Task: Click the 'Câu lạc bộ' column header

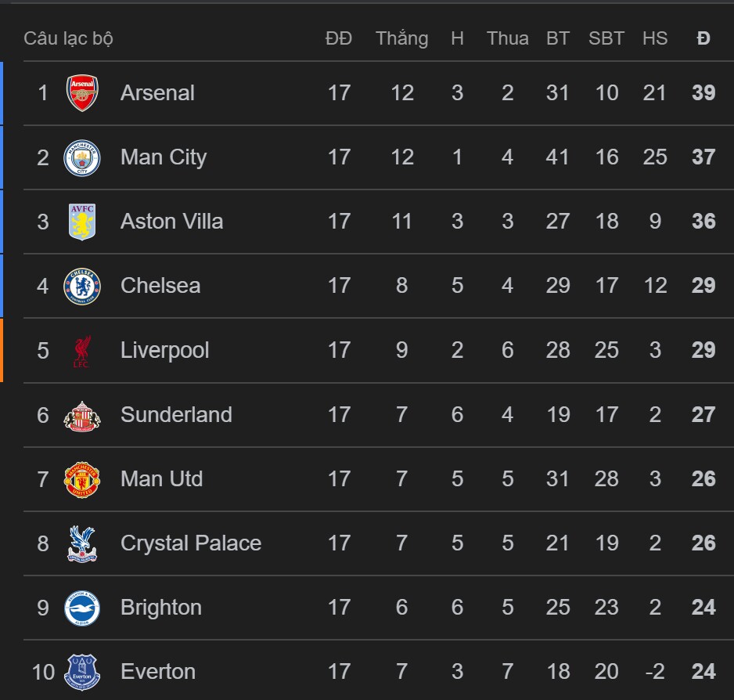Action: (68, 38)
